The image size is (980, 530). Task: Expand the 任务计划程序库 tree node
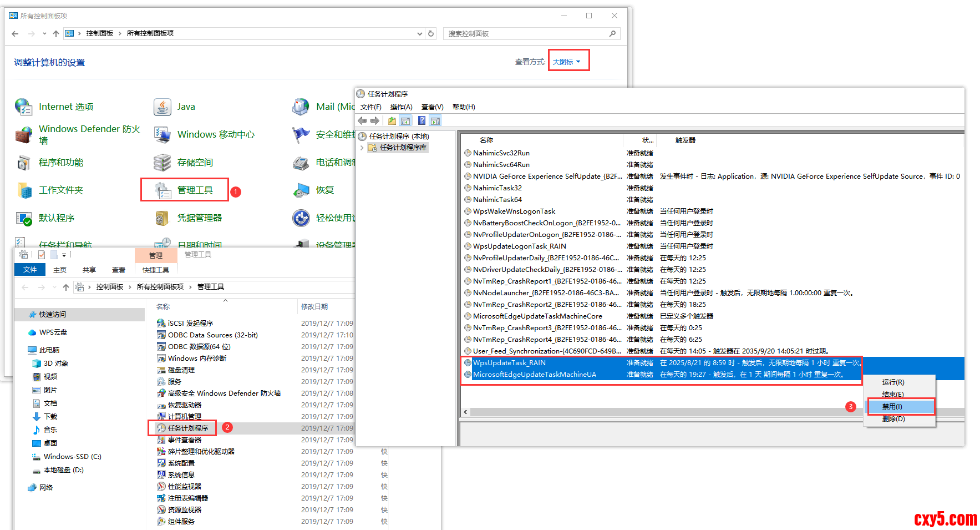pos(362,148)
